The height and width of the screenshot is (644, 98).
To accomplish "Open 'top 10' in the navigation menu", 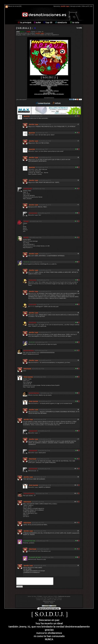I will tap(48, 22).
